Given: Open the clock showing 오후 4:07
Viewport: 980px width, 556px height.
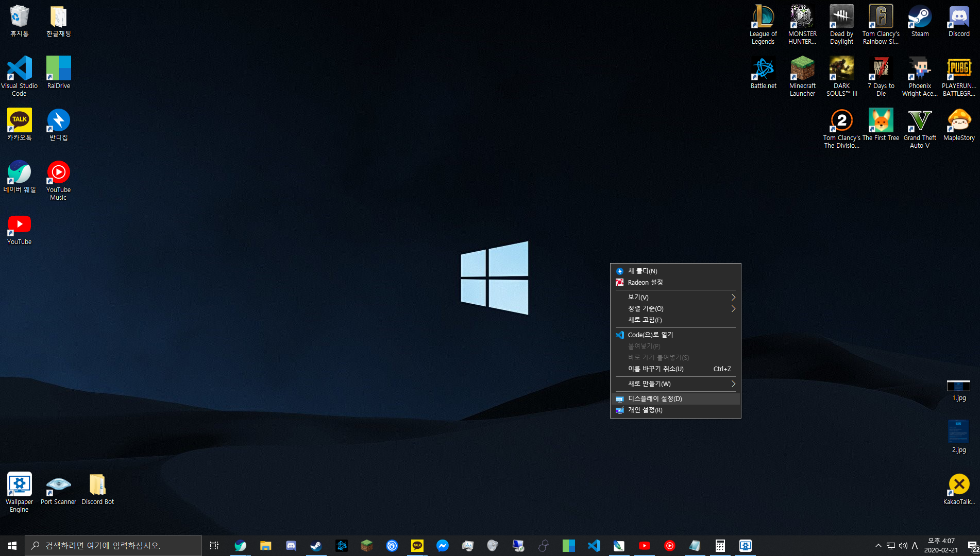Looking at the screenshot, I should click(x=941, y=546).
